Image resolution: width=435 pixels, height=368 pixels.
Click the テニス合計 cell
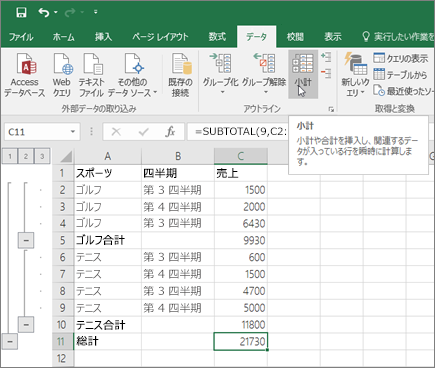108,324
